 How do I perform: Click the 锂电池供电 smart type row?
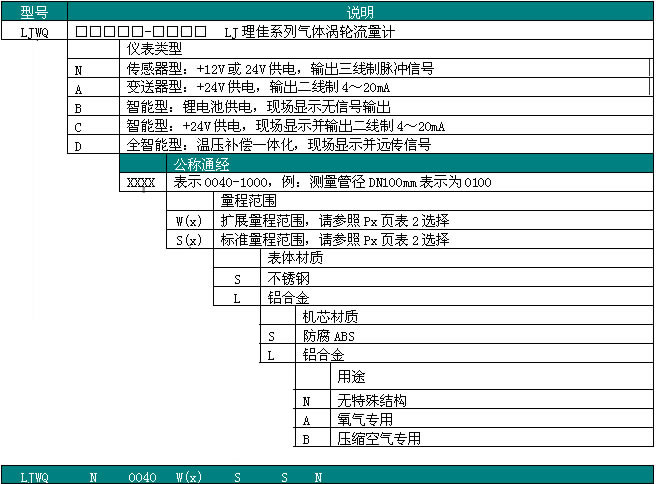point(267,107)
